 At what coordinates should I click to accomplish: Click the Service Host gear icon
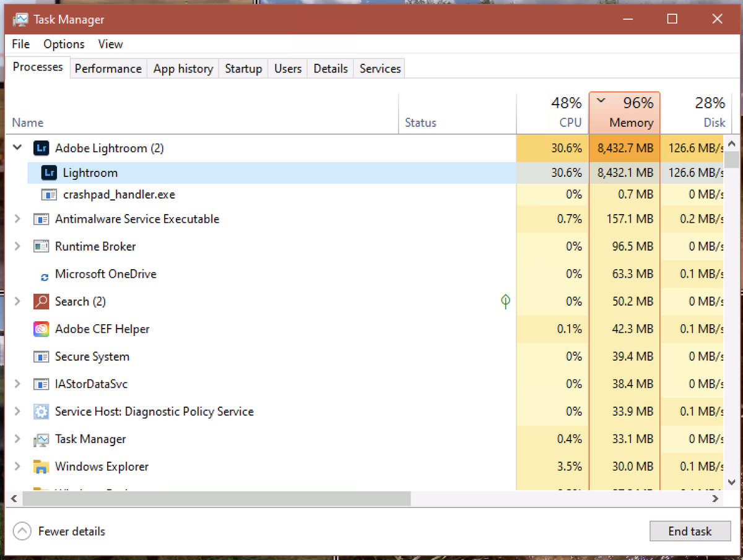click(41, 411)
